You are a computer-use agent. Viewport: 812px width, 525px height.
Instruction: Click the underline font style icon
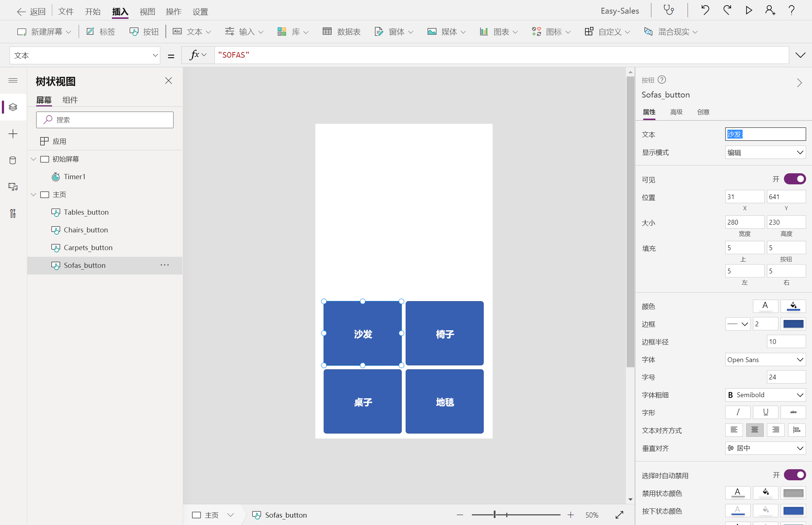pyautogui.click(x=765, y=412)
